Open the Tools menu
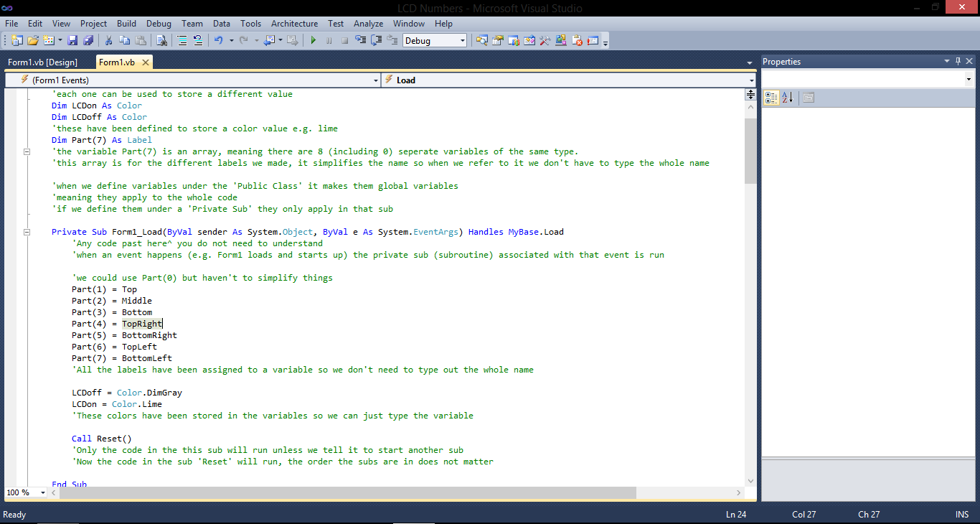This screenshot has height=524, width=980. [x=250, y=24]
